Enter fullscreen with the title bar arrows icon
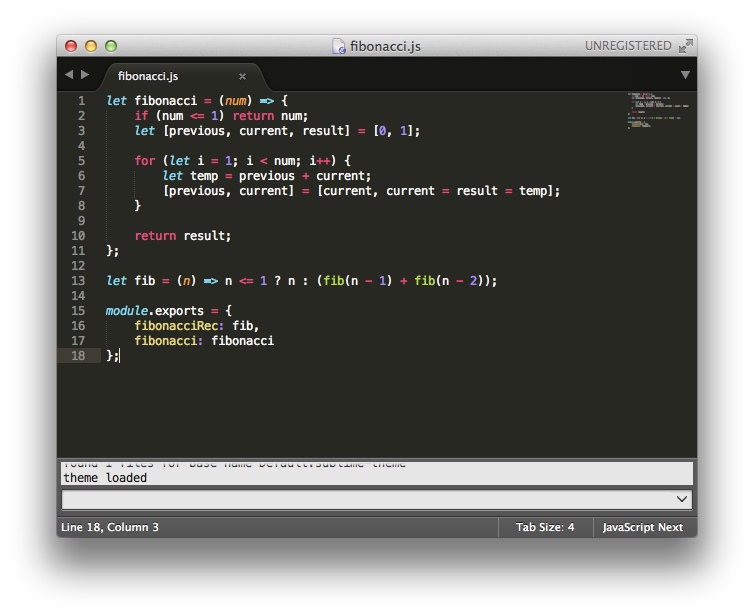Screen dimensions: 754x616 685,46
